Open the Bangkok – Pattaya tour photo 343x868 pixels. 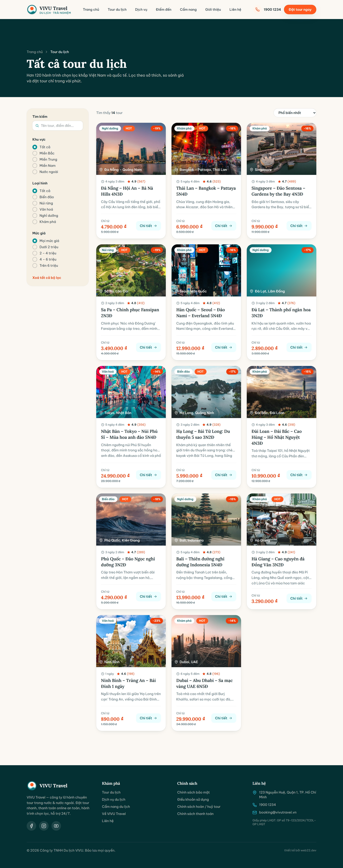coord(206,149)
